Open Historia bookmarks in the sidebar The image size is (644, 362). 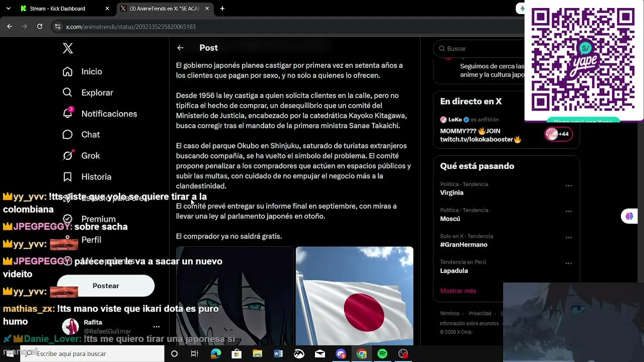pos(87,177)
